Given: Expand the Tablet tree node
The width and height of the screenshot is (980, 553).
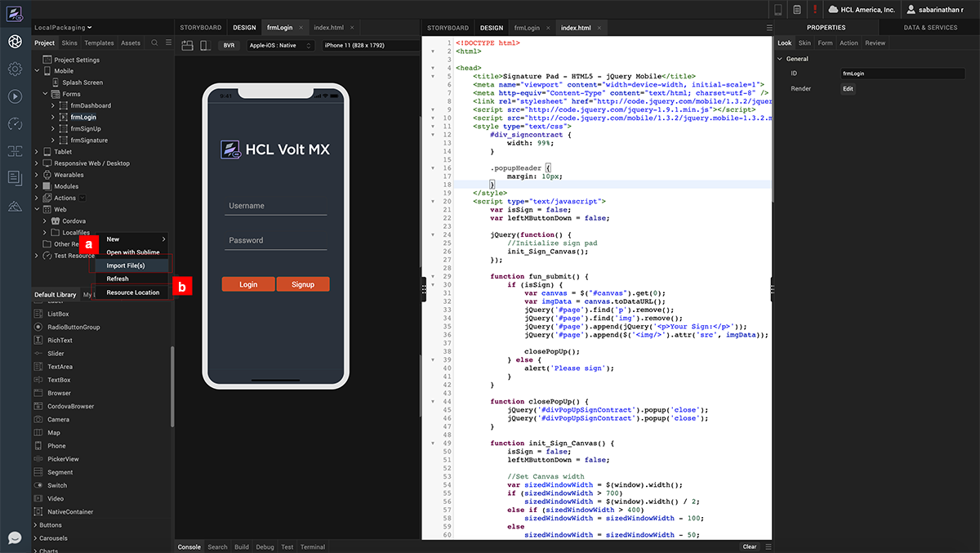Looking at the screenshot, I should (37, 152).
